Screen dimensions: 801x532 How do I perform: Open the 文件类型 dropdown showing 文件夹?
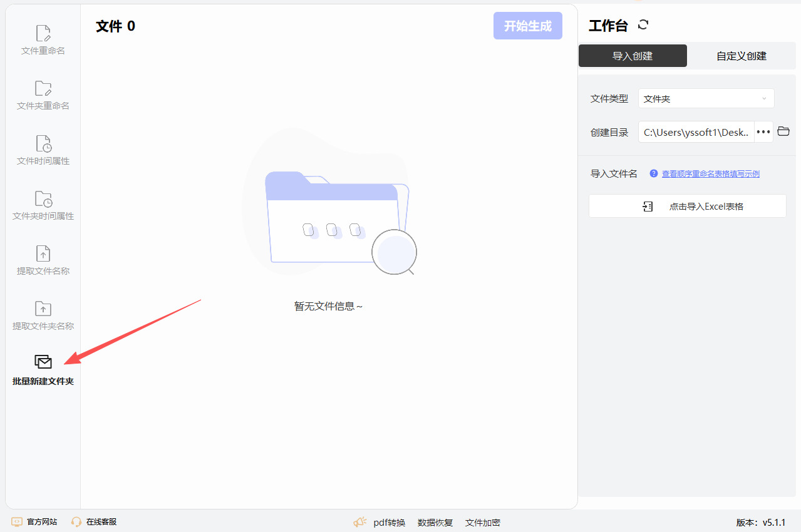pos(706,99)
